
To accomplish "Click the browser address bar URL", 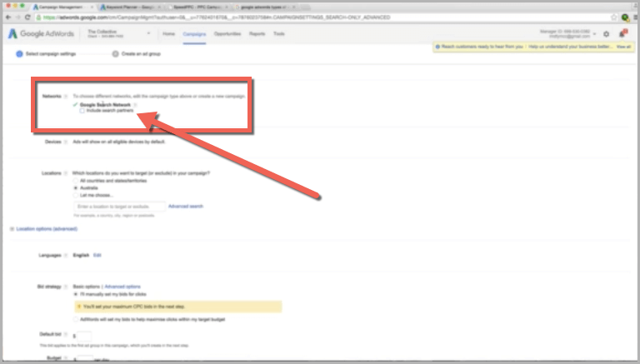I will tap(217, 17).
